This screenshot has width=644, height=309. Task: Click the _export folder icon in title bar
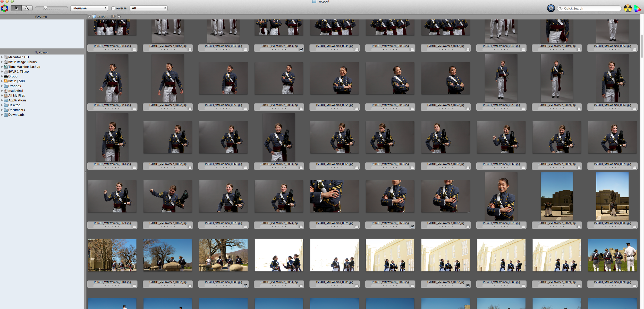pyautogui.click(x=314, y=2)
